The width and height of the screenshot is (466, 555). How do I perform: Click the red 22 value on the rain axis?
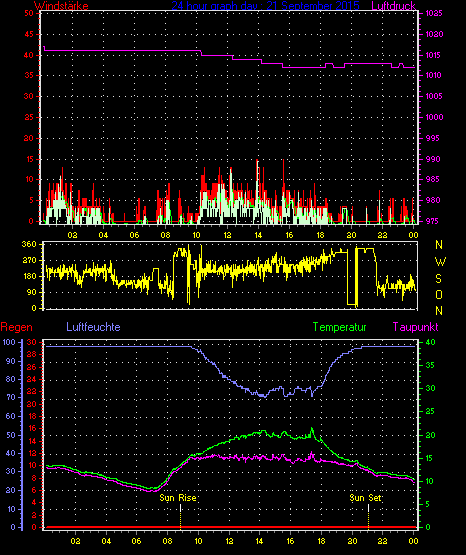tap(31, 391)
